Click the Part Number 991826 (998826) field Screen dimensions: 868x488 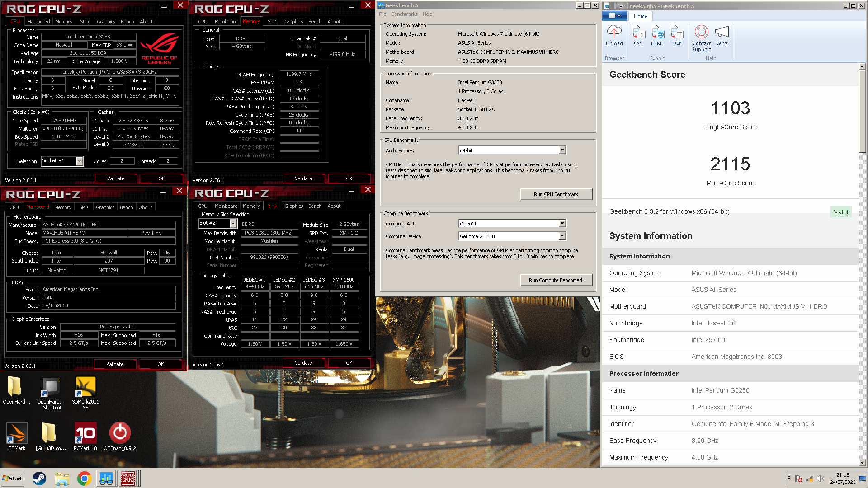269,257
